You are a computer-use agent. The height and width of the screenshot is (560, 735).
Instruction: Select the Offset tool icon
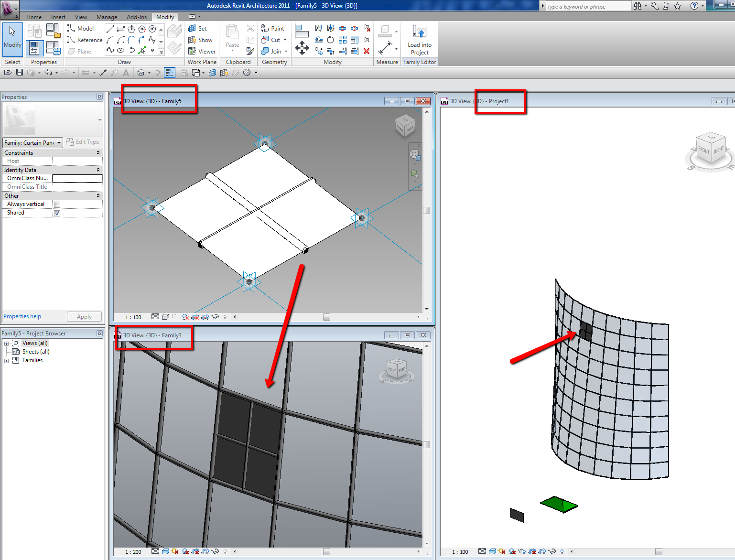click(319, 40)
